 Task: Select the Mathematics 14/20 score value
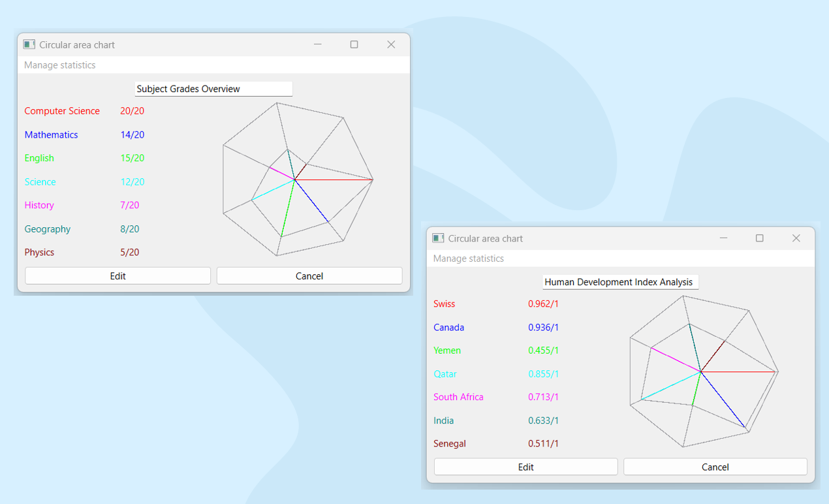pyautogui.click(x=132, y=135)
